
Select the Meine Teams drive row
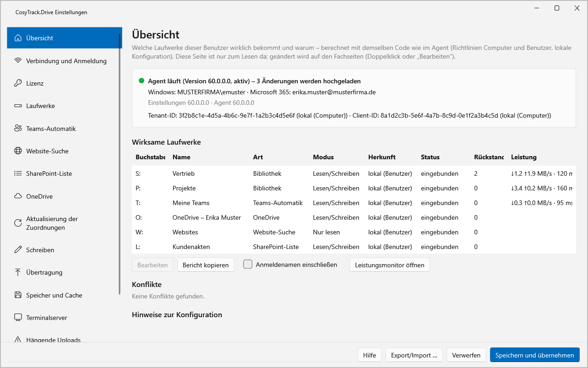tap(354, 203)
